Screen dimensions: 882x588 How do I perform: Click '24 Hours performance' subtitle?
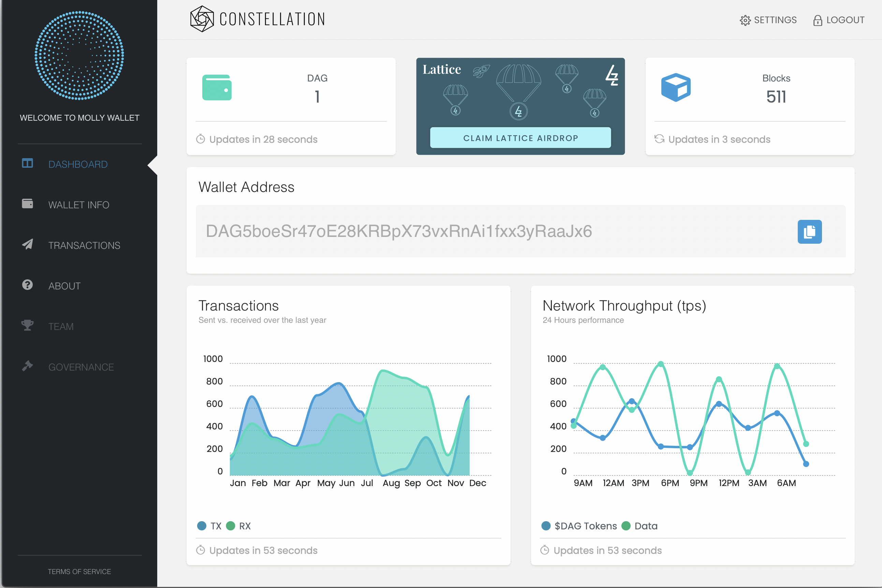click(583, 320)
